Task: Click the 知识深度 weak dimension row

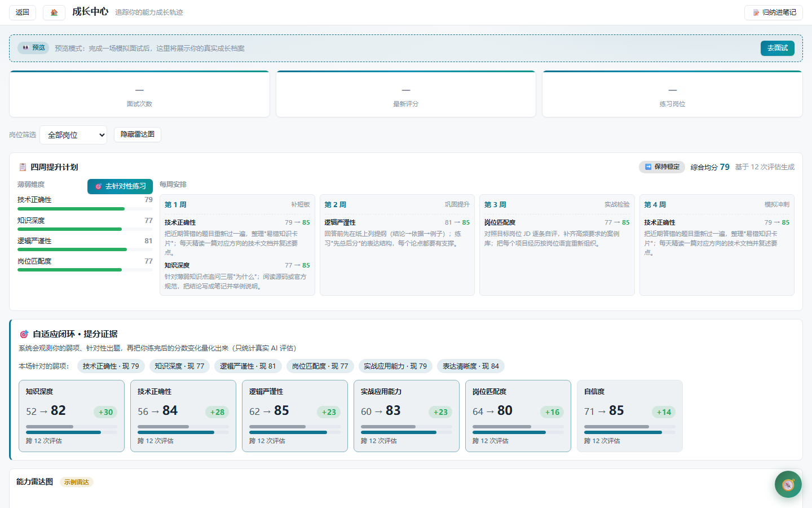Action: [x=85, y=224]
